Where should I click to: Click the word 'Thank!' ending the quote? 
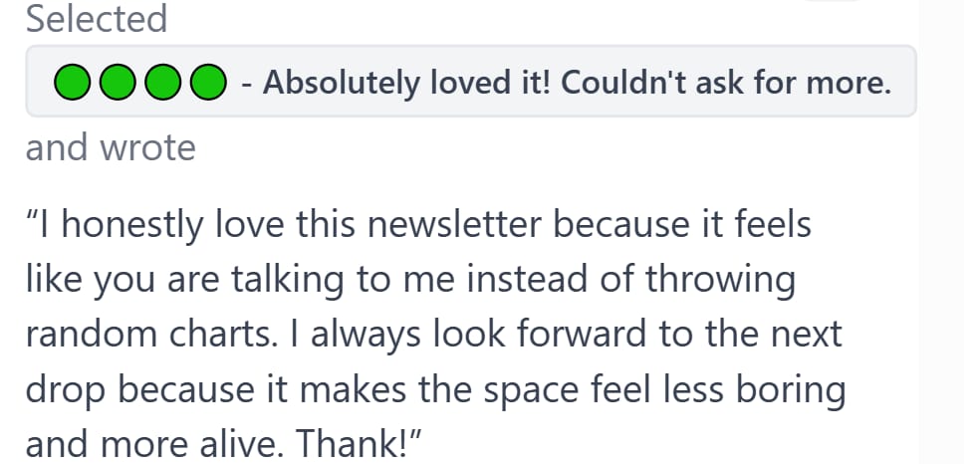click(x=359, y=443)
